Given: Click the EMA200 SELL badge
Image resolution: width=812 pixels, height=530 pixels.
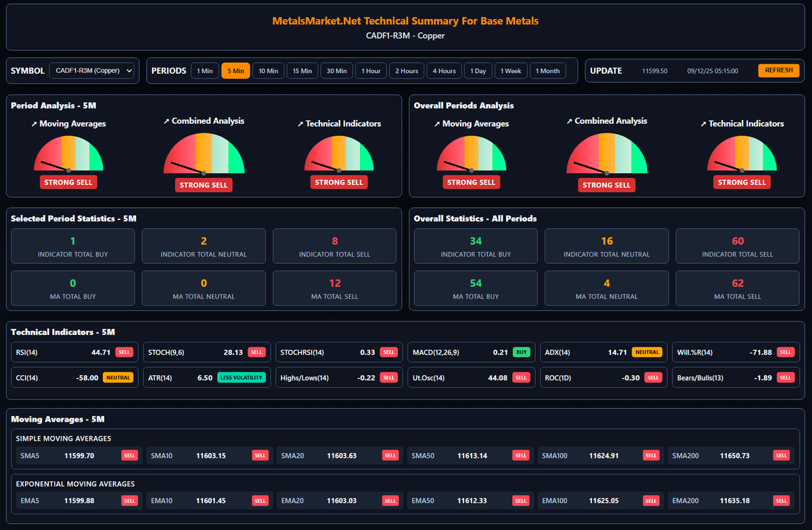Looking at the screenshot, I should pyautogui.click(x=782, y=500).
